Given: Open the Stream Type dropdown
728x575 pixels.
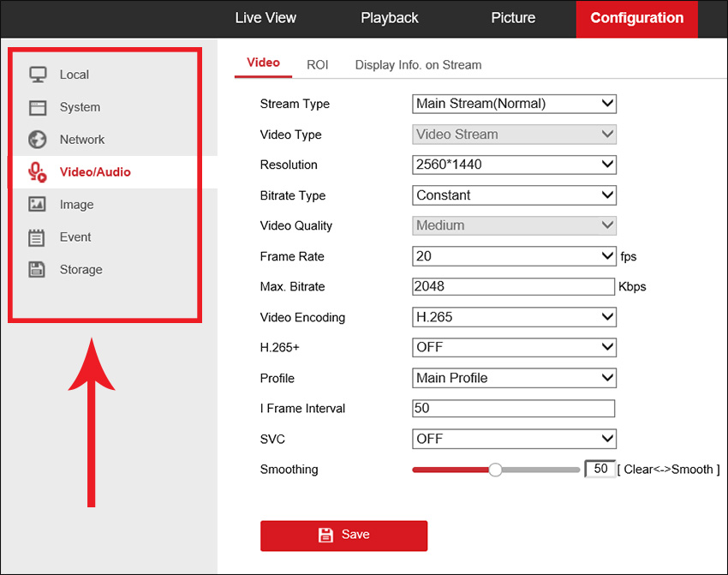Looking at the screenshot, I should tap(514, 104).
